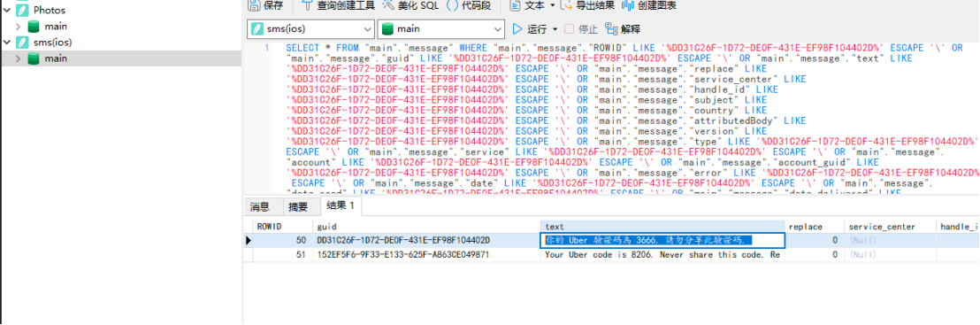Click 美化 SQL beautify button
This screenshot has width=980, height=325.
pos(410,5)
